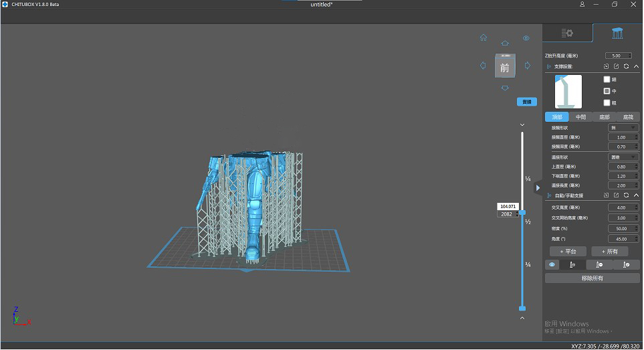The width and height of the screenshot is (644, 350).
Task: Check the 粗 (thick) support option
Action: tap(607, 103)
